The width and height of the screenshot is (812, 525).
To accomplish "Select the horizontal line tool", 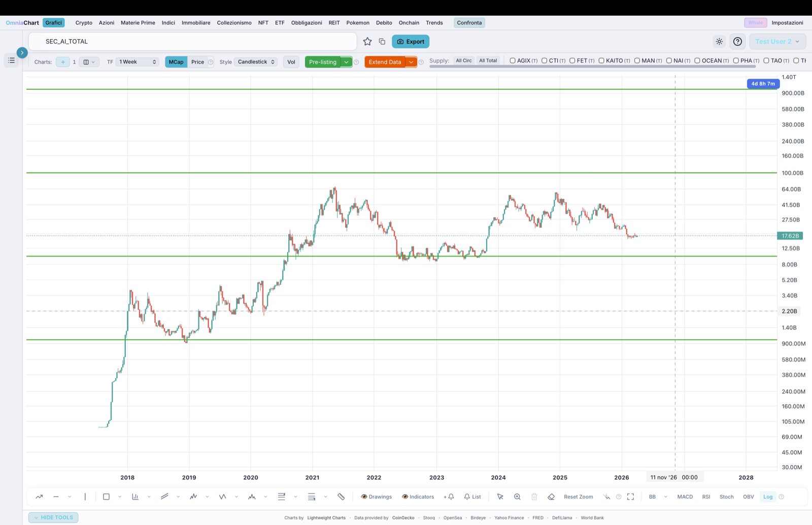I will click(x=56, y=497).
